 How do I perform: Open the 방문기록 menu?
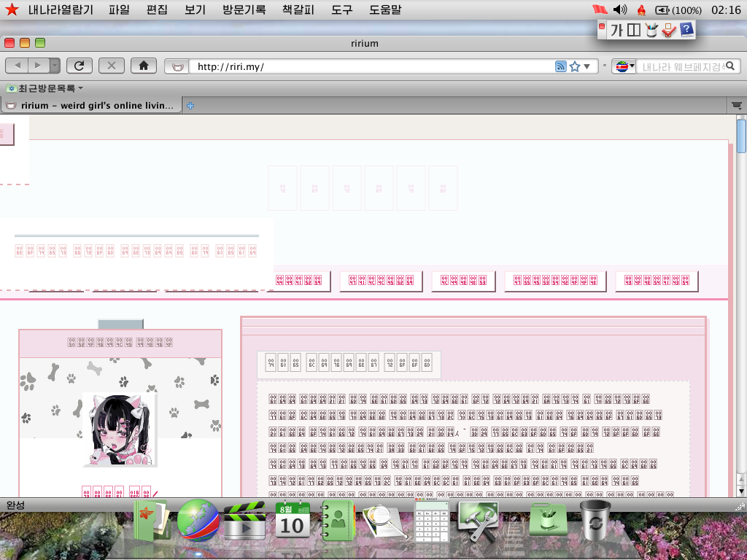(x=244, y=9)
